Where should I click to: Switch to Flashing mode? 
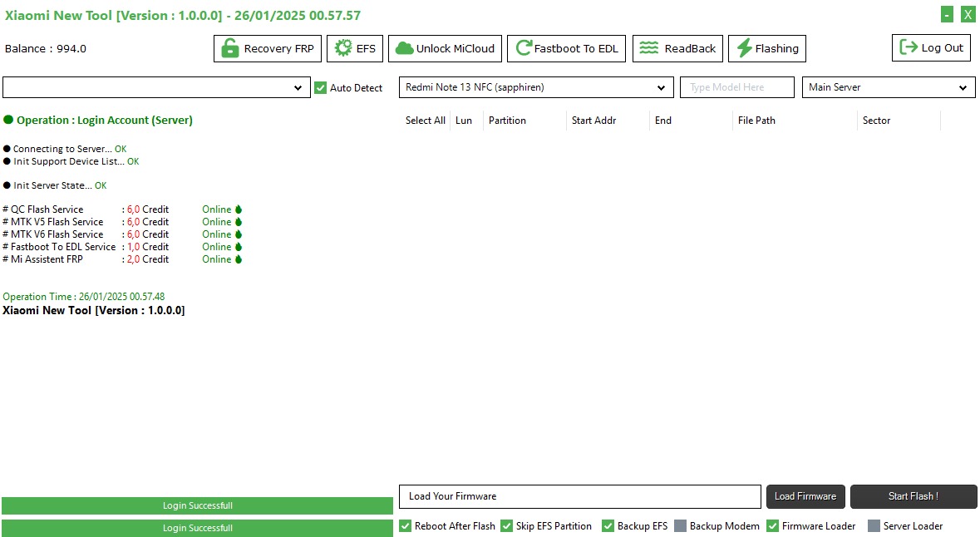click(x=767, y=48)
